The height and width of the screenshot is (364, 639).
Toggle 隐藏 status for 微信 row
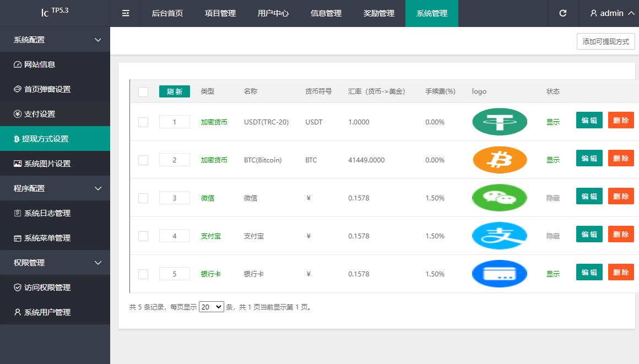553,198
